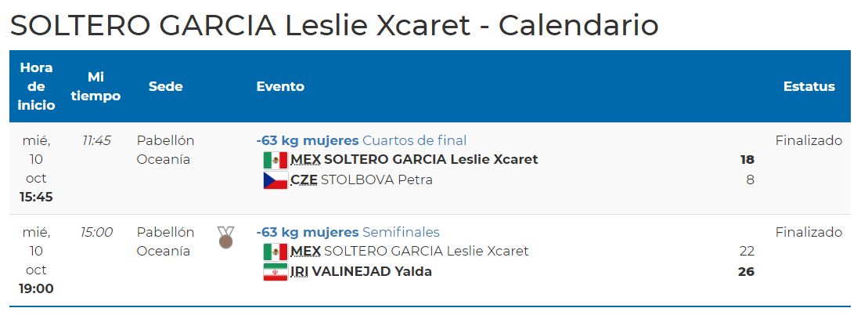Click the Iran flag icon
868x319 pixels.
tap(275, 272)
